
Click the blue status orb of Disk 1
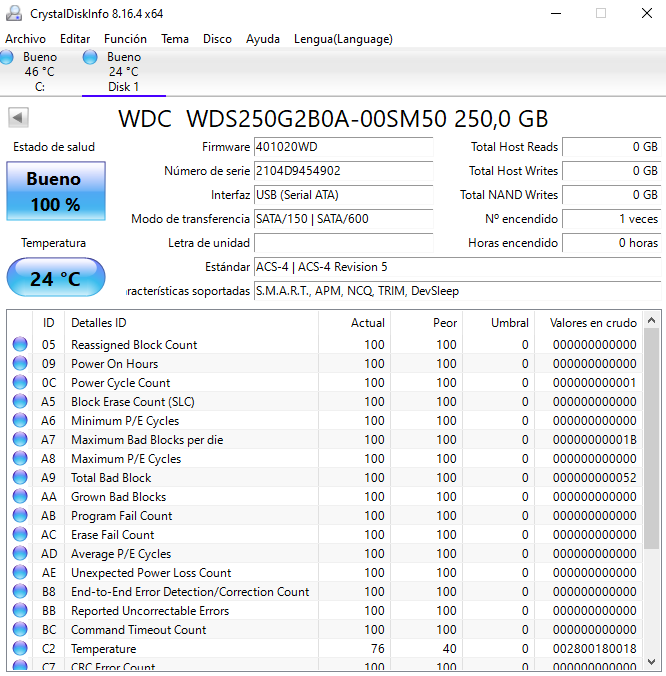point(90,57)
